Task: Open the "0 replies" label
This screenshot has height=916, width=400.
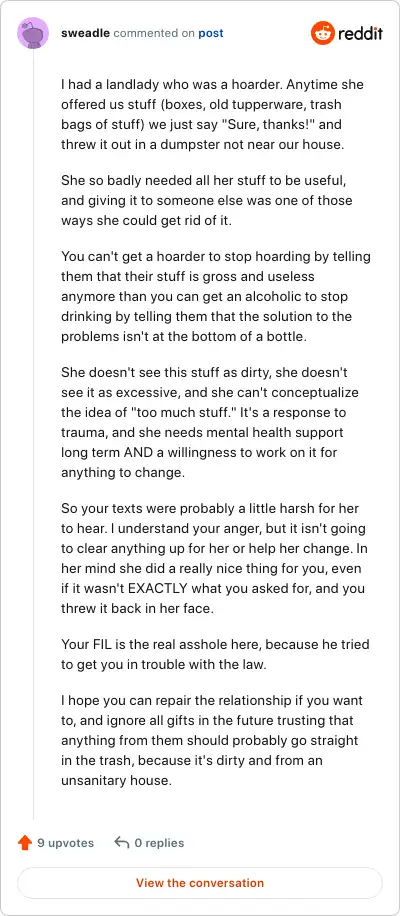Action: (159, 843)
